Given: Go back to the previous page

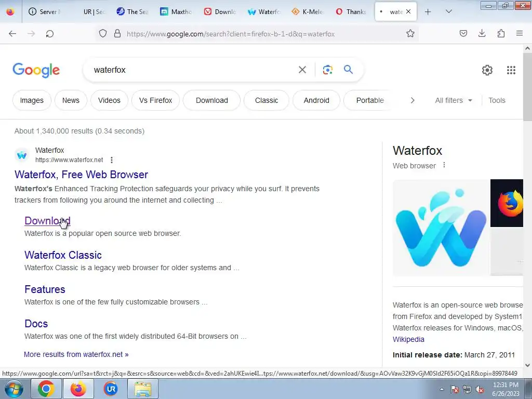Looking at the screenshot, I should 12,34.
